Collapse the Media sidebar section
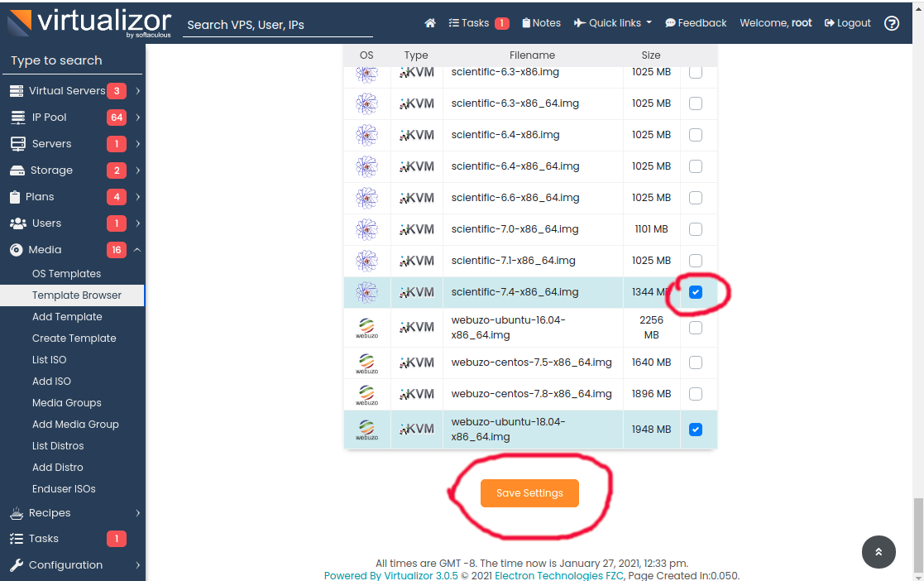Screen dimensions: 924x581 [136, 249]
